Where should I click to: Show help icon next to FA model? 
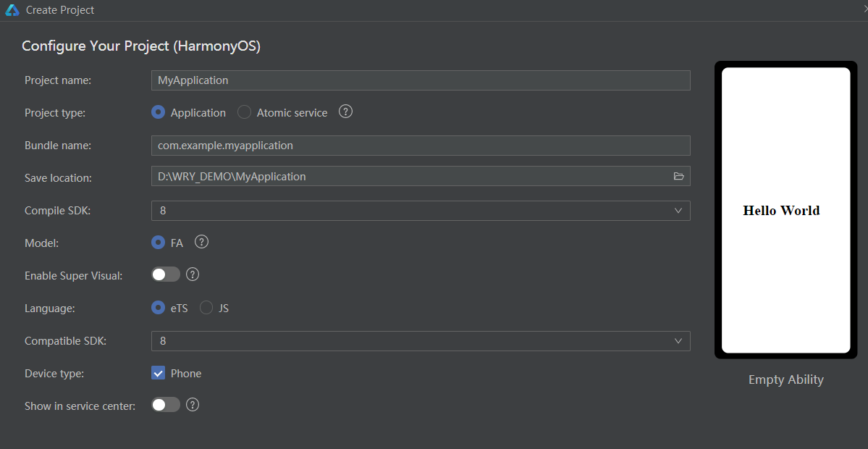pos(201,242)
